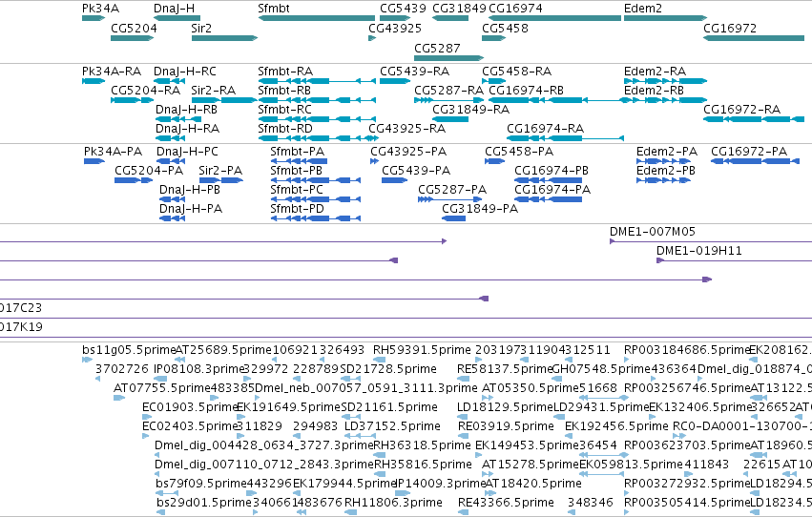The width and height of the screenshot is (812, 517).
Task: Click the Pk34A-PA protein label
Action: click(x=113, y=151)
